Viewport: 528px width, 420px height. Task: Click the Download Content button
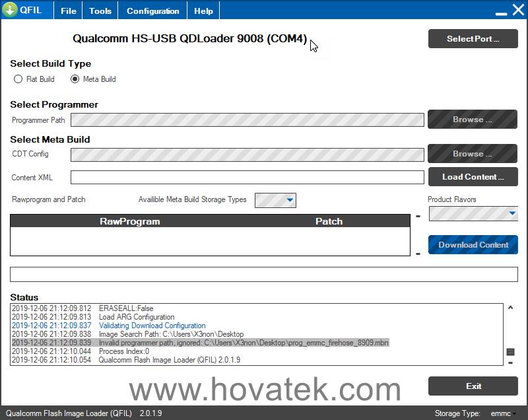[x=473, y=244]
